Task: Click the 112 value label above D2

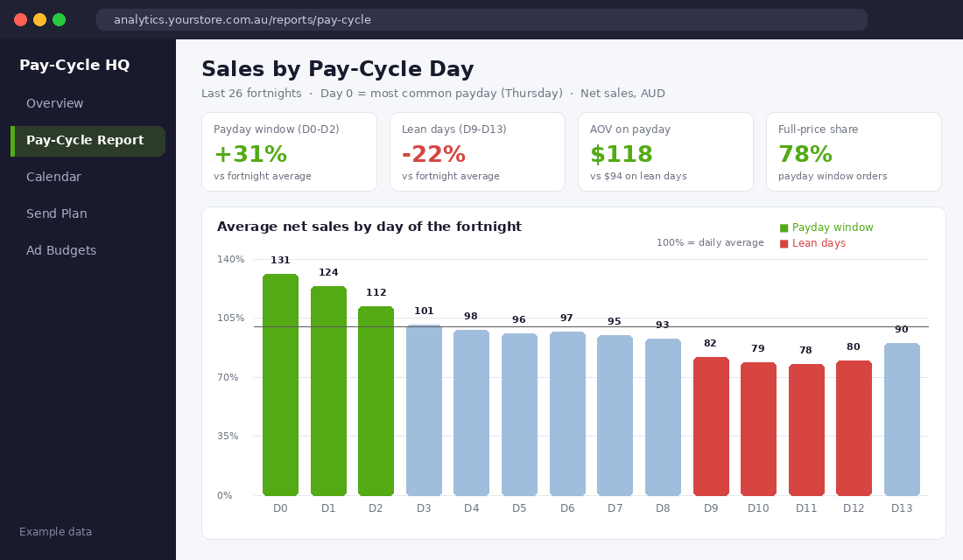Action: click(x=376, y=293)
